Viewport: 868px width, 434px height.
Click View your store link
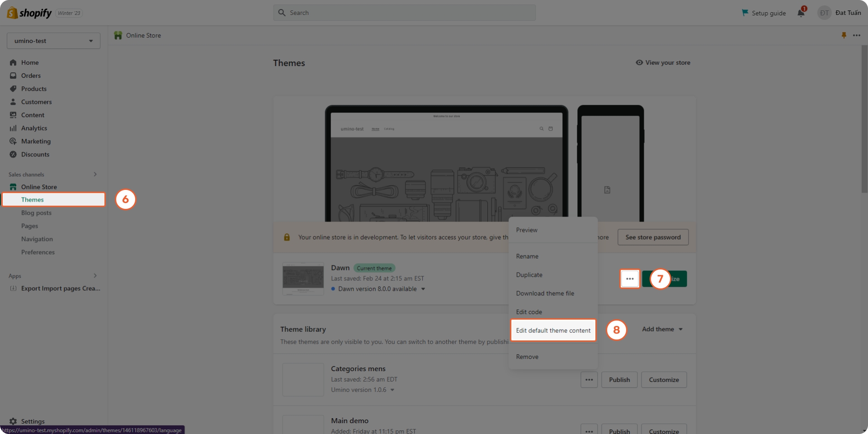pyautogui.click(x=663, y=63)
